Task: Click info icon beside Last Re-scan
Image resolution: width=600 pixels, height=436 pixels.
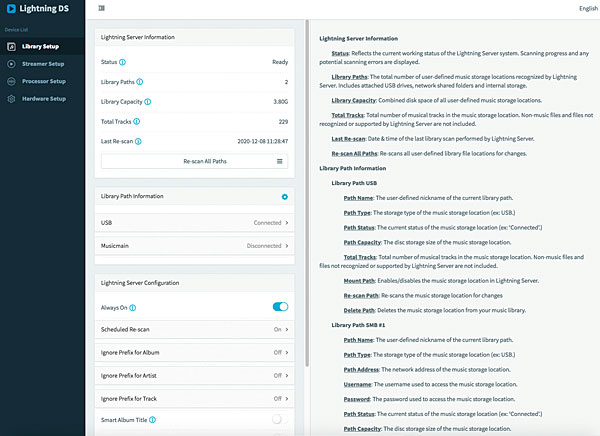Action: click(x=138, y=142)
